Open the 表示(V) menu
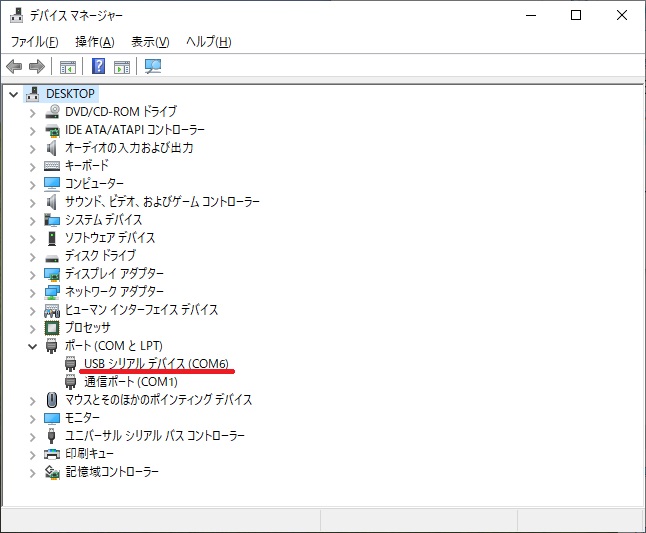 point(150,42)
